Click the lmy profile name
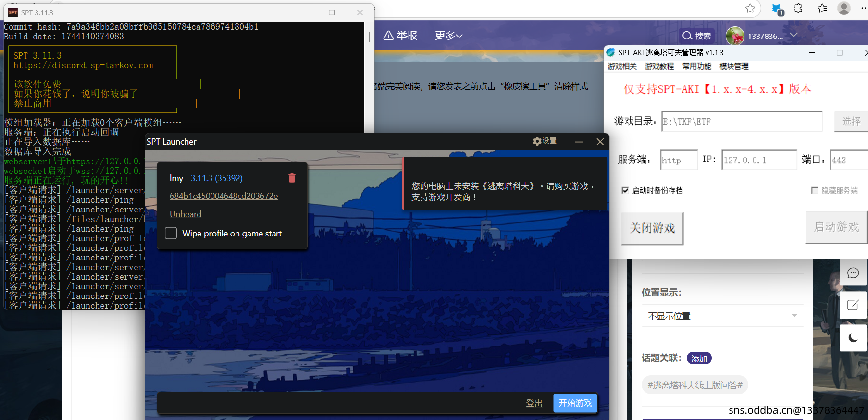 [x=176, y=178]
